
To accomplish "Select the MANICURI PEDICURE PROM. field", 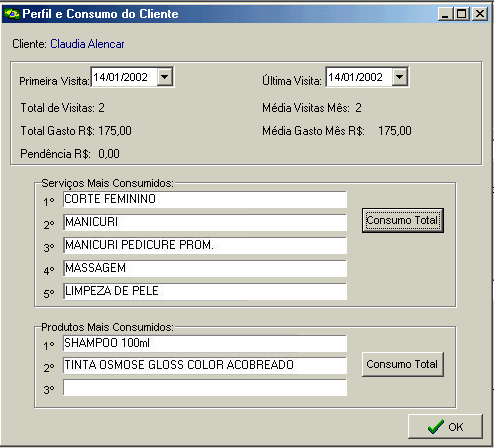I will point(205,245).
